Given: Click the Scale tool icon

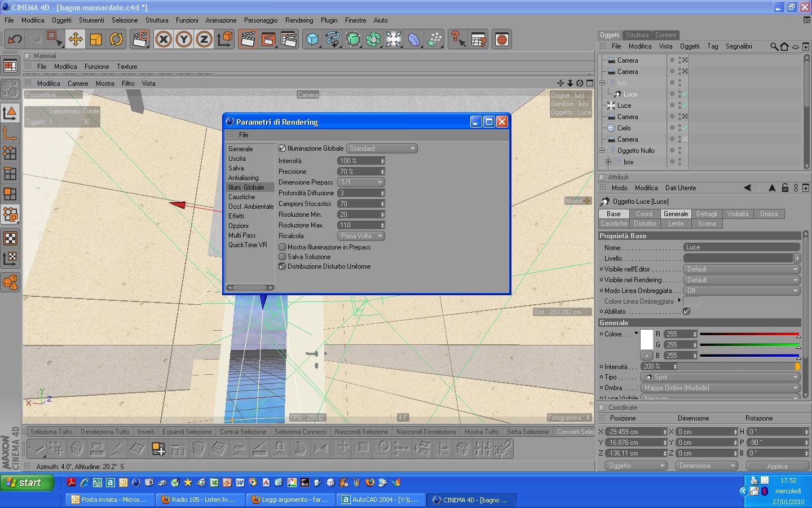Looking at the screenshot, I should 96,39.
